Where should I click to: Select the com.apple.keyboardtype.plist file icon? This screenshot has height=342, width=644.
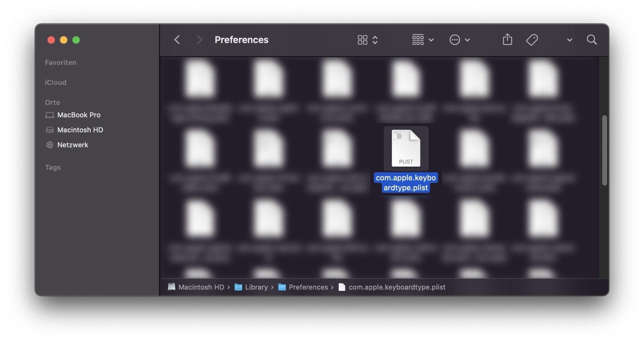coord(406,148)
